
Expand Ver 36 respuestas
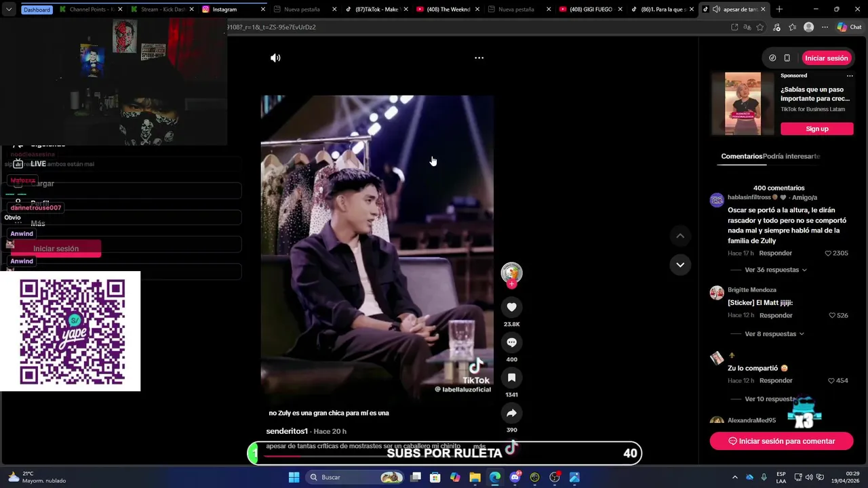click(x=776, y=270)
